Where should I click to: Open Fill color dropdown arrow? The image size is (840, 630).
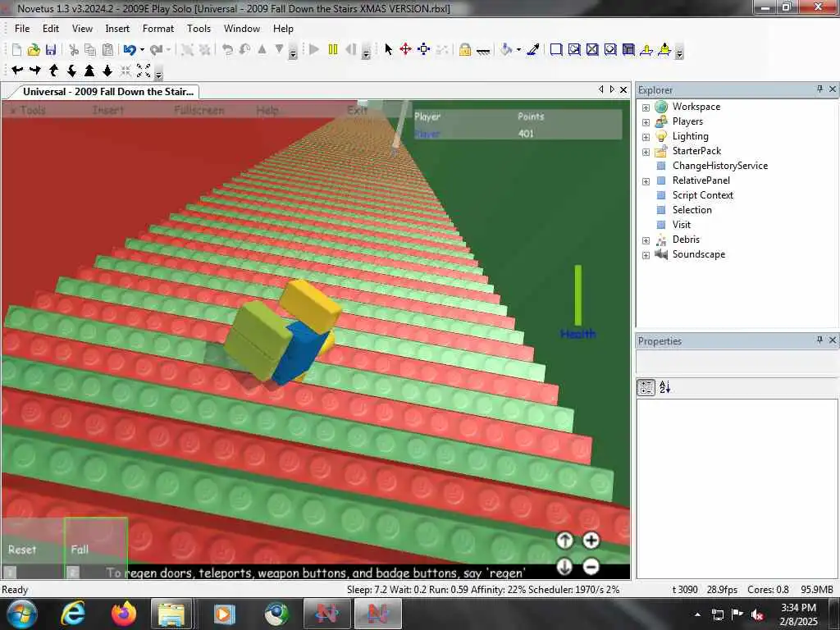(518, 50)
